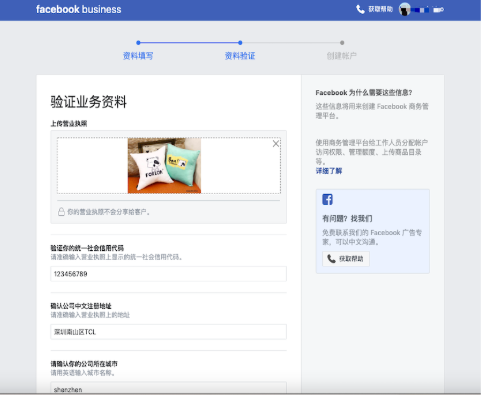Click the lock icon under upload area
481x395 pixels.
coord(61,212)
